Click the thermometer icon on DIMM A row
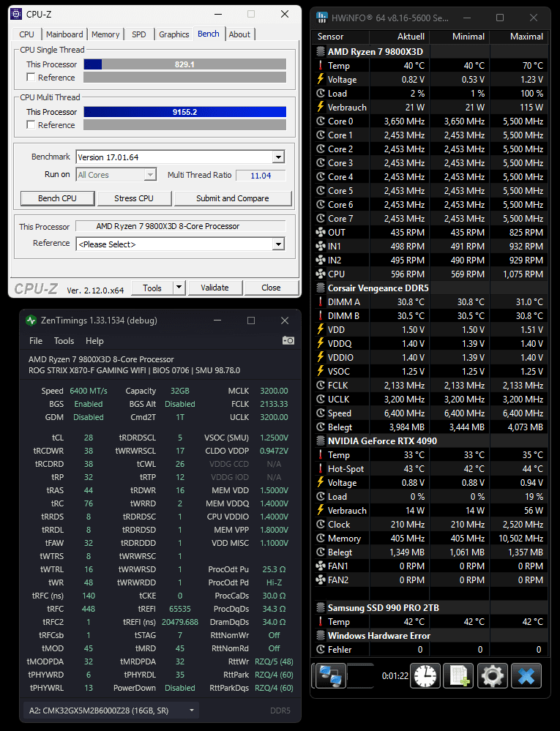 point(321,301)
